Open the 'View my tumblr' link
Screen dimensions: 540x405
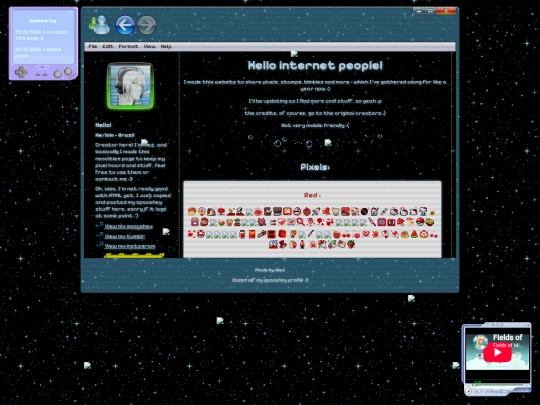point(124,236)
